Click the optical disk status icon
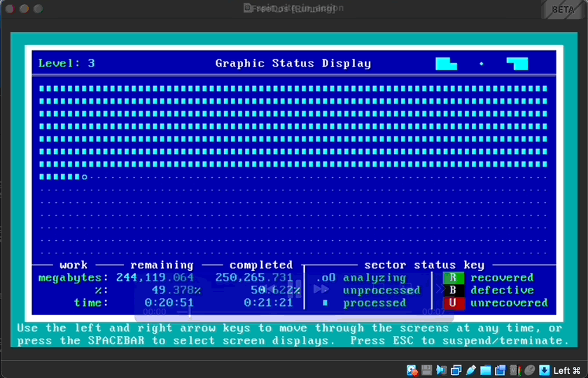This screenshot has width=588, height=378. click(413, 370)
